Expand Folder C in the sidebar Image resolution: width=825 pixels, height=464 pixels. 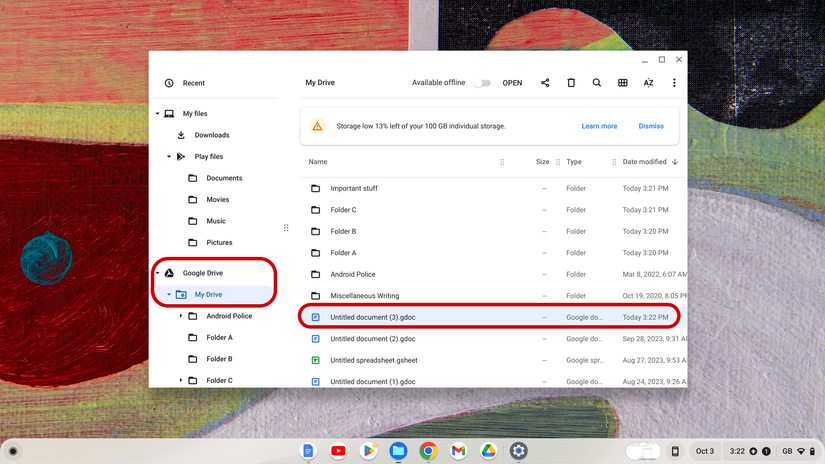(181, 381)
